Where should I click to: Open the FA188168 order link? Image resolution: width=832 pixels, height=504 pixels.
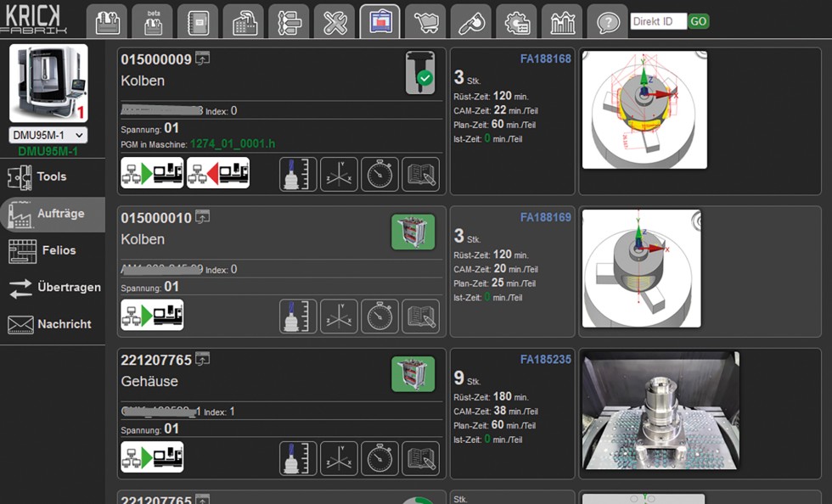[545, 59]
